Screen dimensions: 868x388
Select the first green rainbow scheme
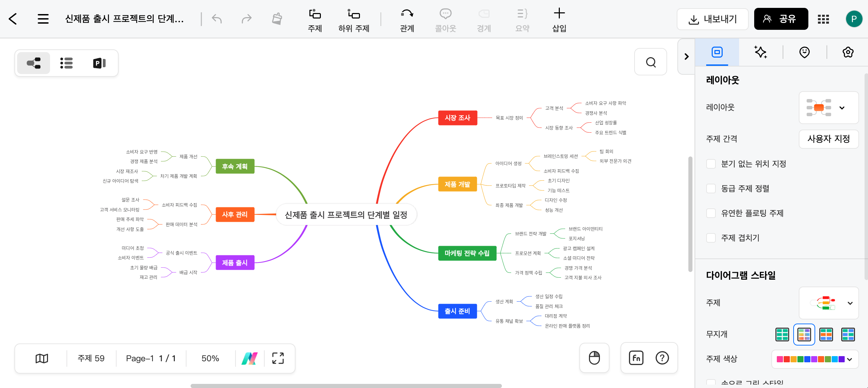tap(782, 334)
